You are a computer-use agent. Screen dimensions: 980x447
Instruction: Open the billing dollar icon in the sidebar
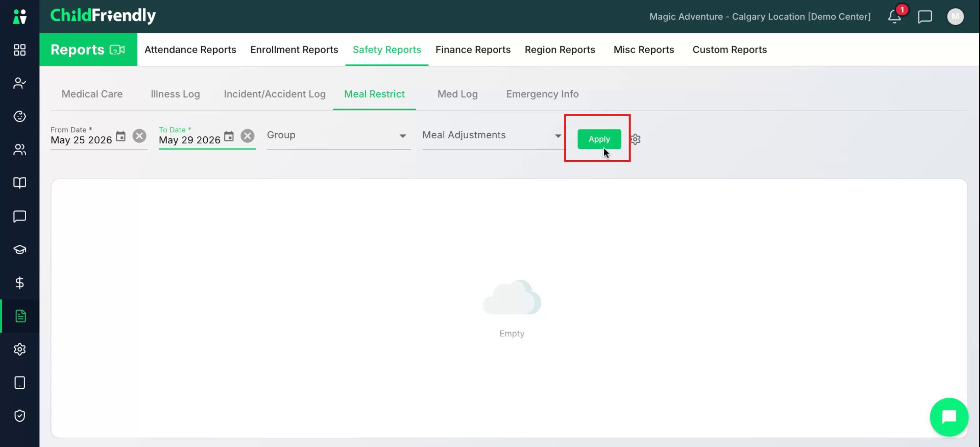pyautogui.click(x=20, y=283)
